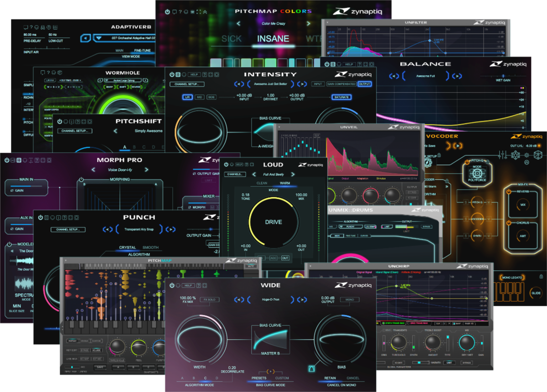Choose CANCEL for cancel on mono in WIDE
The image size is (547, 392).
(353, 378)
